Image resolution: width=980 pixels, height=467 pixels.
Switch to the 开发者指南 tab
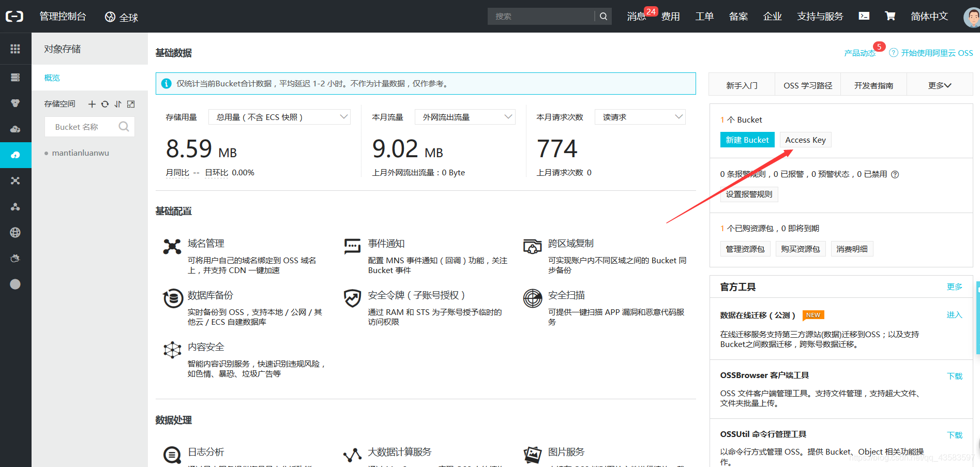[x=873, y=85]
